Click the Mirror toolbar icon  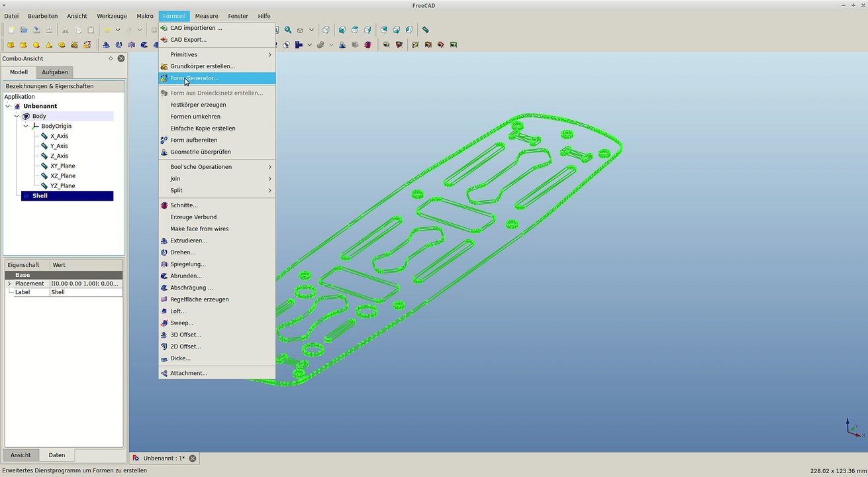(131, 45)
